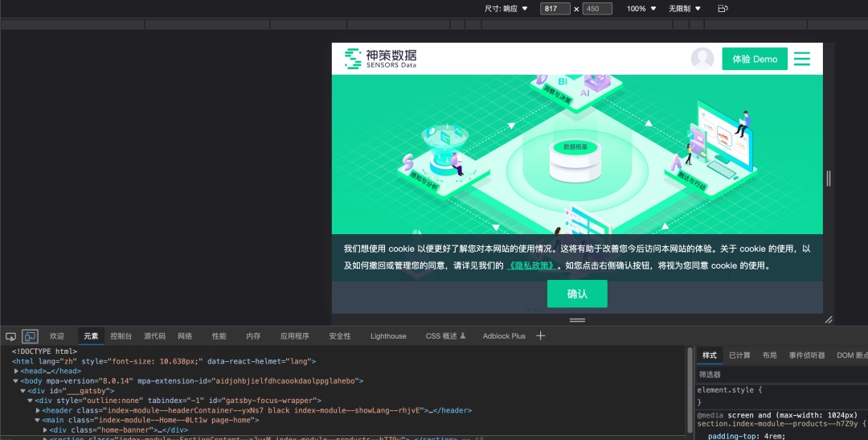Collapse the body element node
This screenshot has height=440, width=868.
tap(16, 380)
